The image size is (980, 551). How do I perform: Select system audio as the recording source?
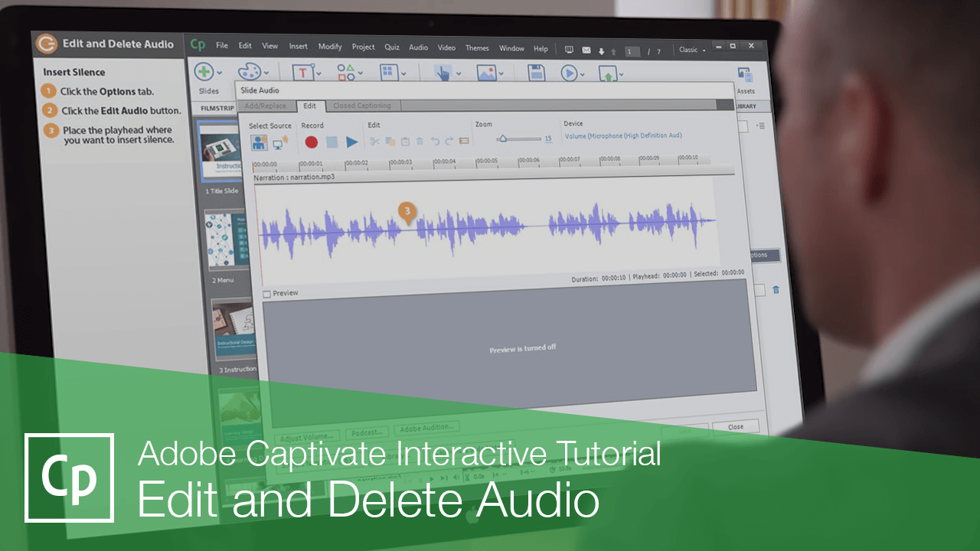[277, 142]
